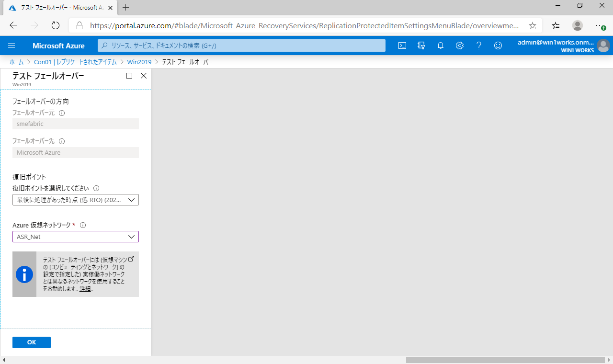Expand the ASR_Net virtual network dropdown
The image size is (613, 364).
tap(76, 237)
